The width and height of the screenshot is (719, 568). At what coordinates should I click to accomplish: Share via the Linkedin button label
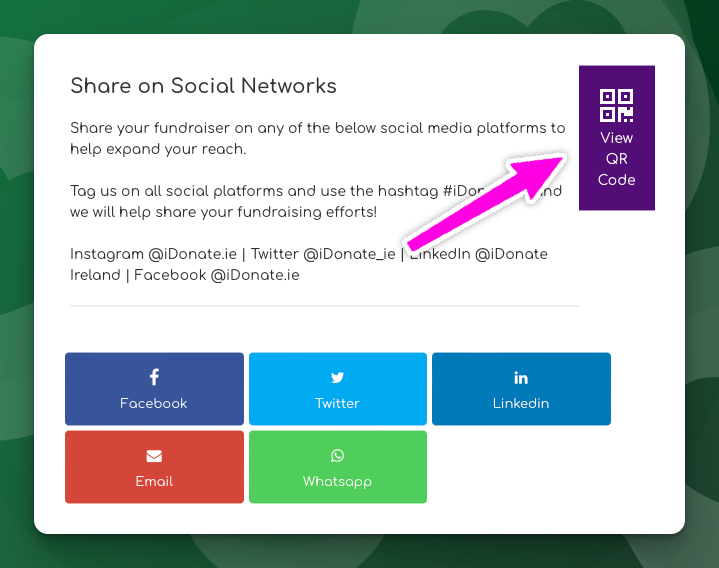[x=521, y=403]
